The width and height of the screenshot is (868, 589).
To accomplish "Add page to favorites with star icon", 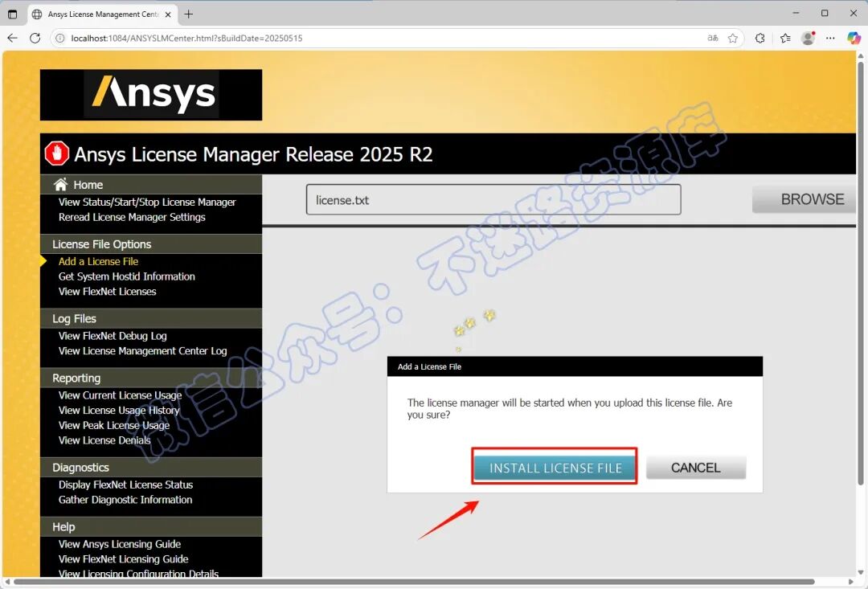I will point(733,39).
